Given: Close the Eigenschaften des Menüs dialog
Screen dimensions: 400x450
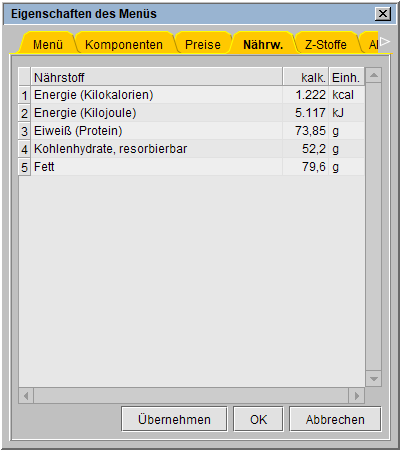Looking at the screenshot, I should pos(383,14).
